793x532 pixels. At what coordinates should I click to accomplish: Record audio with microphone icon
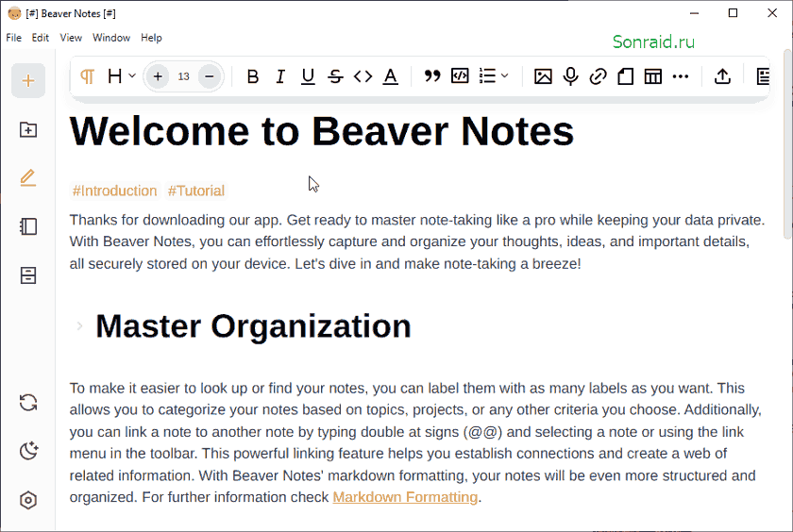(x=570, y=76)
